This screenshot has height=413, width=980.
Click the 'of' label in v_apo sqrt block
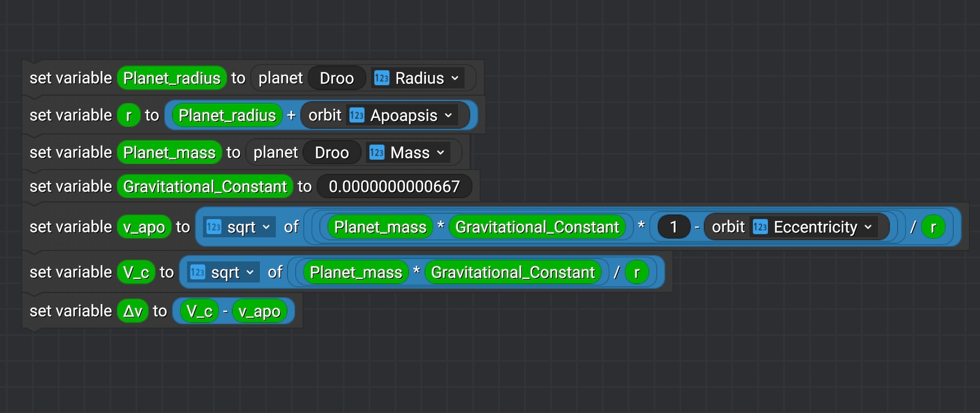tap(291, 227)
